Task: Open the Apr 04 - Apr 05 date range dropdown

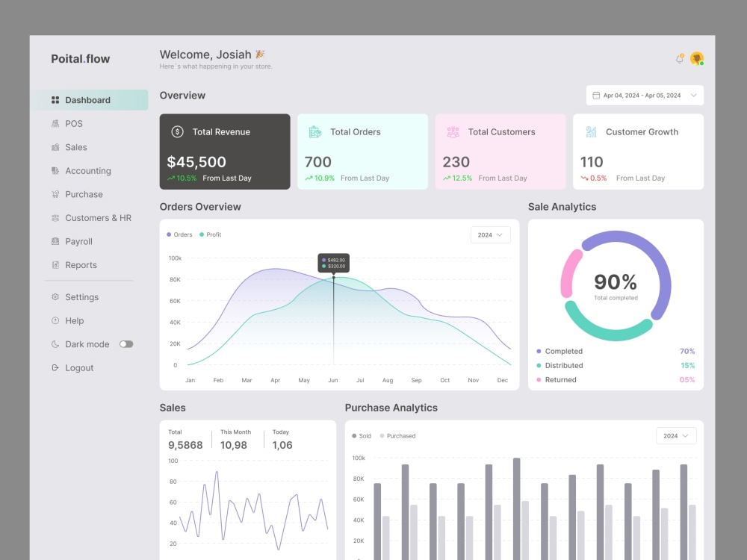Action: coord(645,96)
